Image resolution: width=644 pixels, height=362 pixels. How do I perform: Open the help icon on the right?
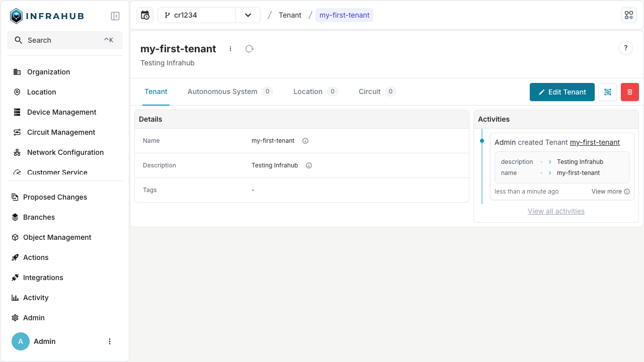point(625,48)
